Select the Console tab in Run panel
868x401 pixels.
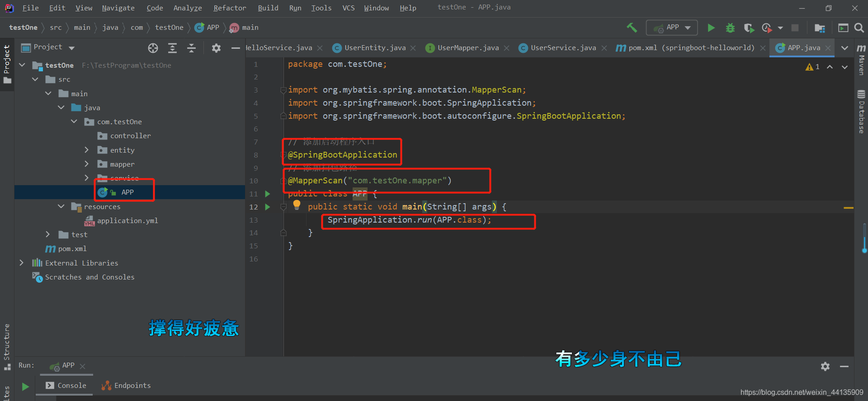coord(66,386)
